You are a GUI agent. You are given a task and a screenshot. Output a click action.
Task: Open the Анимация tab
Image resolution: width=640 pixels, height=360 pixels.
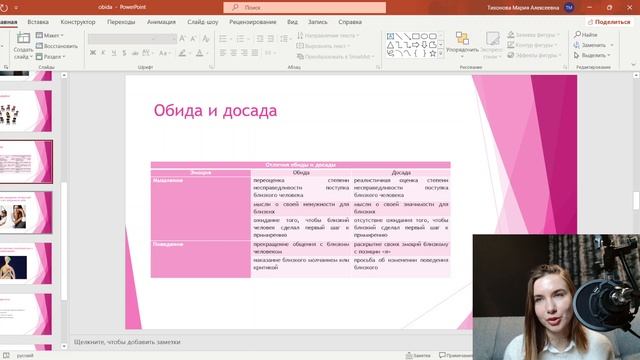coord(161,22)
